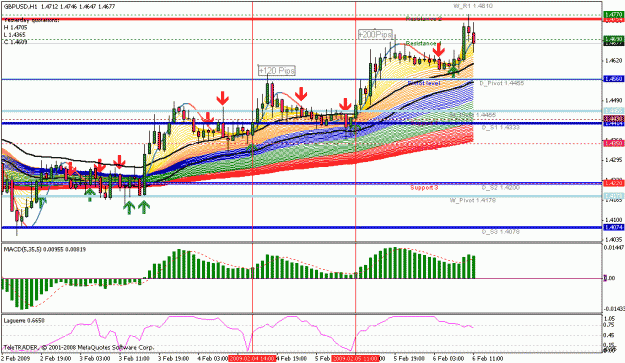Select the "Yesterday quotations:" label
Viewport: 625px width, 363px height.
(31, 20)
